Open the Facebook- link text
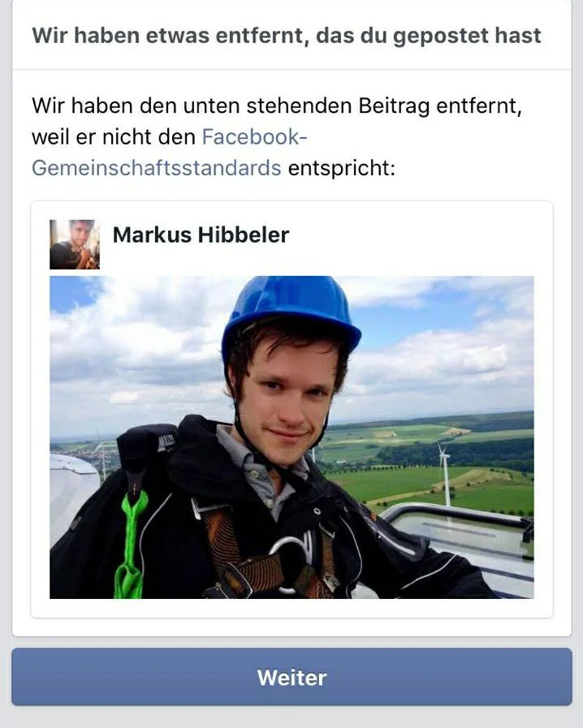This screenshot has height=728, width=583. (x=255, y=137)
